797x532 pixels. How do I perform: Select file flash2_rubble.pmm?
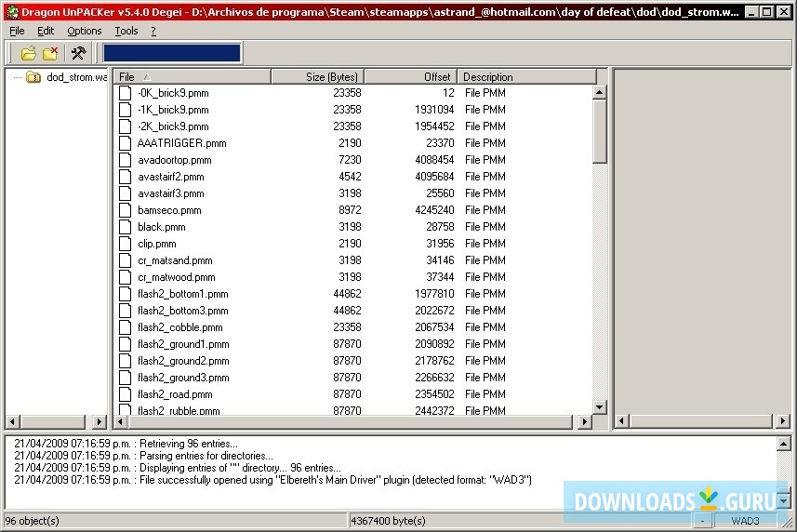(x=179, y=410)
